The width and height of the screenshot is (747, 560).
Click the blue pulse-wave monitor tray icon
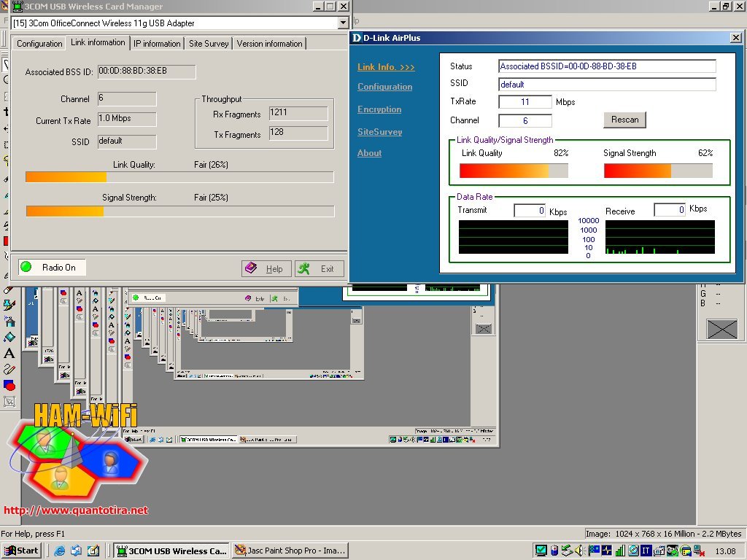pyautogui.click(x=607, y=551)
